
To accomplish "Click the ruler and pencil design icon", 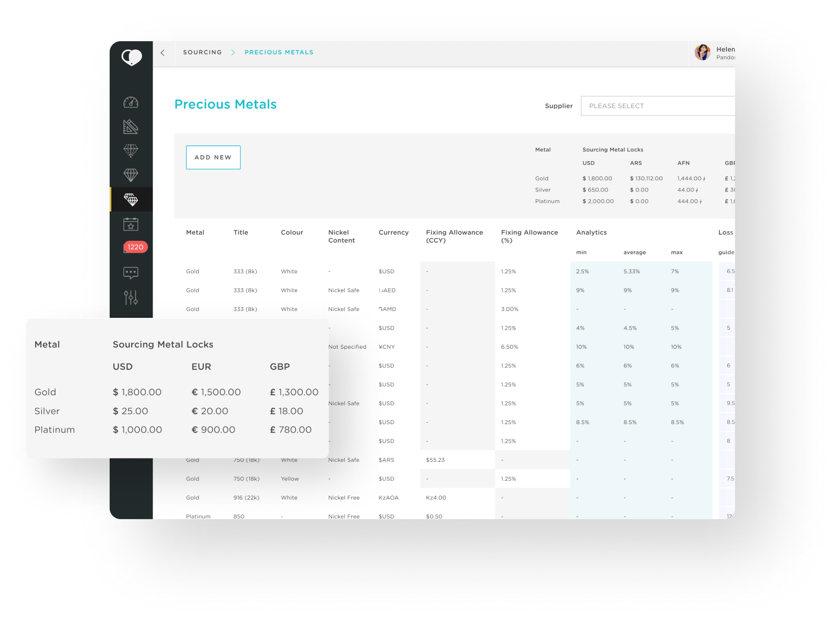I will pyautogui.click(x=131, y=127).
